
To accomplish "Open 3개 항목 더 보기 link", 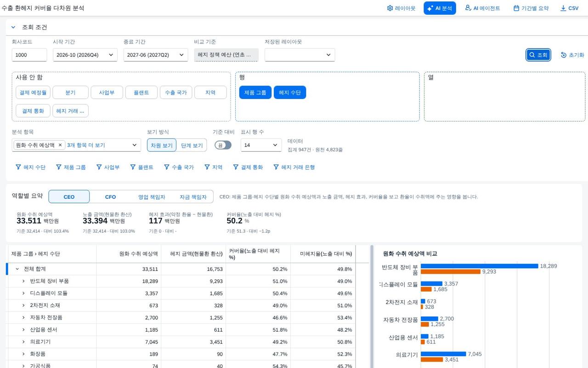I will click(x=86, y=145).
